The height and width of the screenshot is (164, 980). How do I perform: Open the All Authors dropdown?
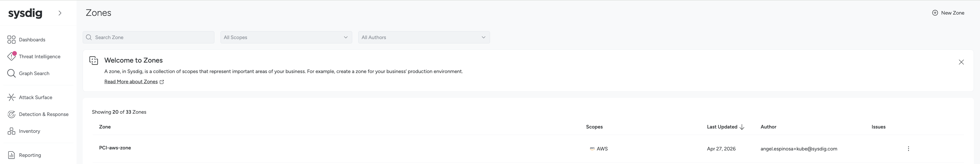424,37
